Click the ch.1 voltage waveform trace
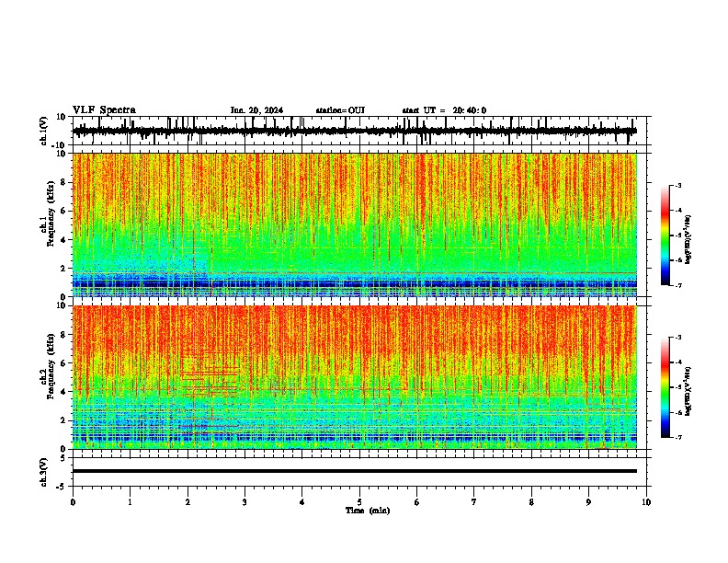Screen dimensions: 728x563 point(355,131)
